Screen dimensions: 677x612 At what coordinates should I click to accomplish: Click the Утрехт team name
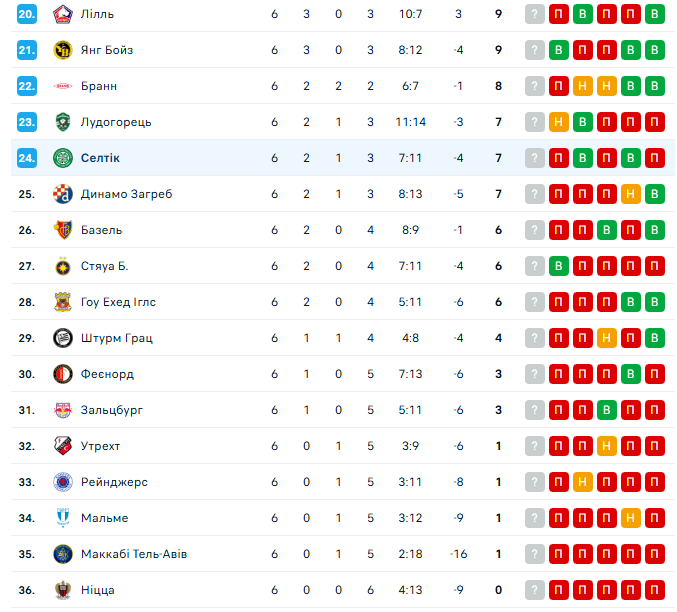[x=102, y=446]
